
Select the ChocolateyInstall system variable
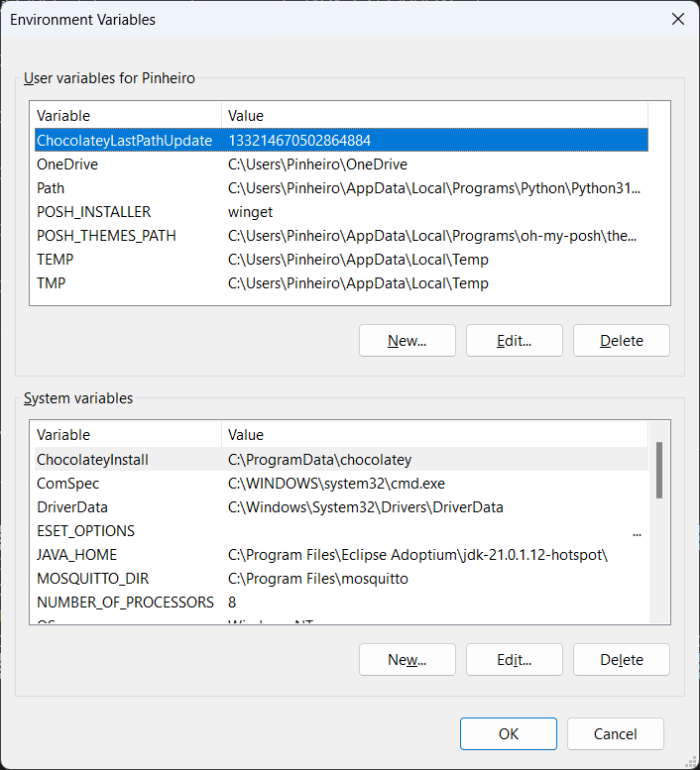341,459
